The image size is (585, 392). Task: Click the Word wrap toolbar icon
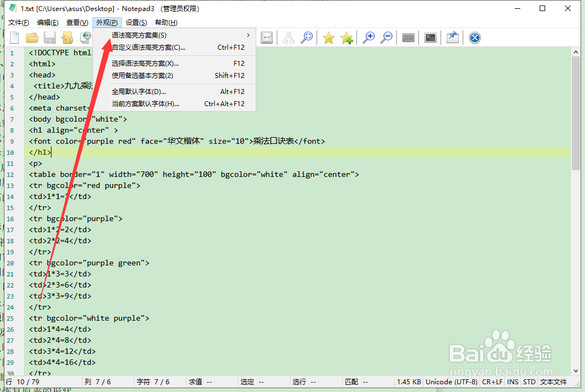pos(267,38)
